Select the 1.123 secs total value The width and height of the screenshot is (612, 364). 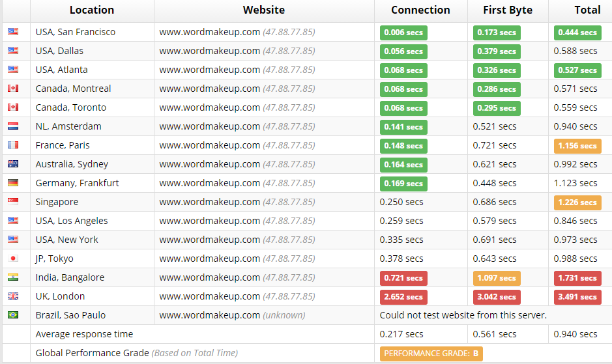pyautogui.click(x=576, y=183)
